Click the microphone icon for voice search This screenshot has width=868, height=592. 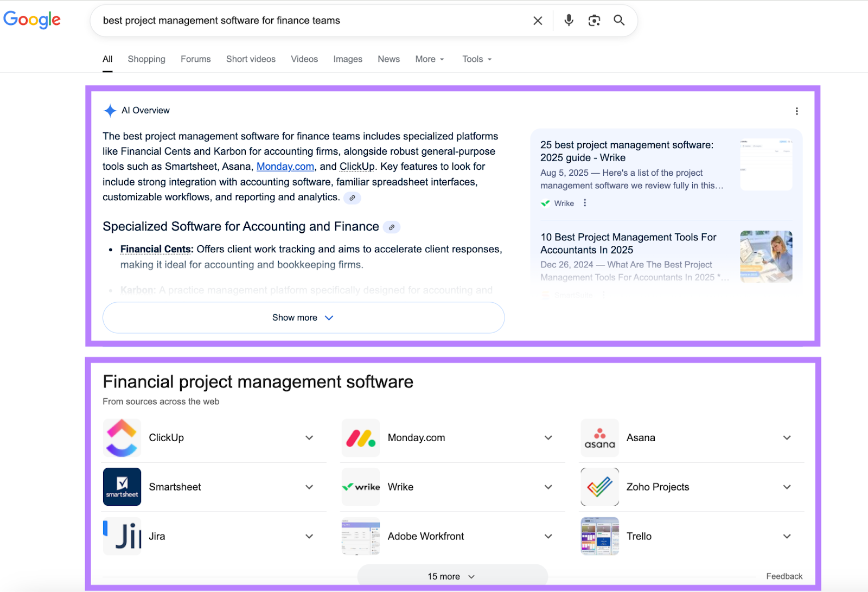pyautogui.click(x=568, y=20)
